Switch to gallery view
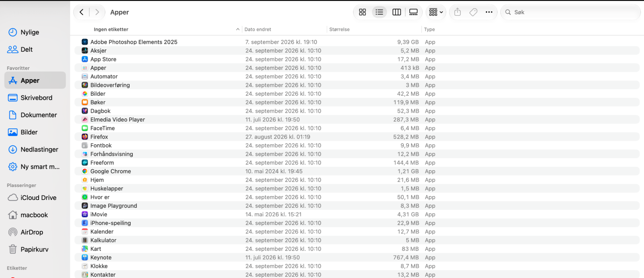The image size is (644, 278). click(413, 12)
